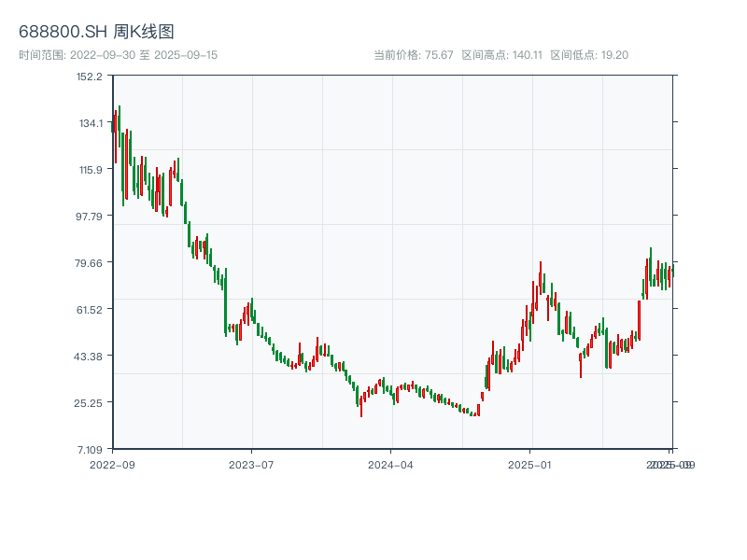Click y-axis label 152.2
The width and height of the screenshot is (747, 560).
pos(90,77)
